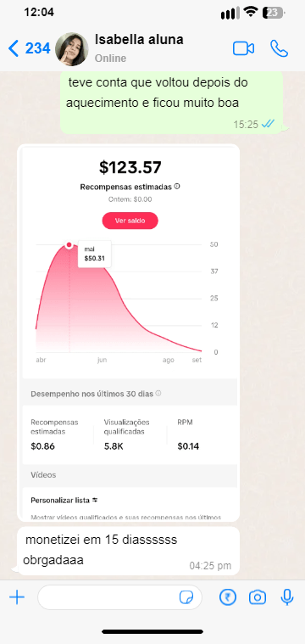
Task: Start a video call with Isabella aluna
Action: pyautogui.click(x=243, y=48)
